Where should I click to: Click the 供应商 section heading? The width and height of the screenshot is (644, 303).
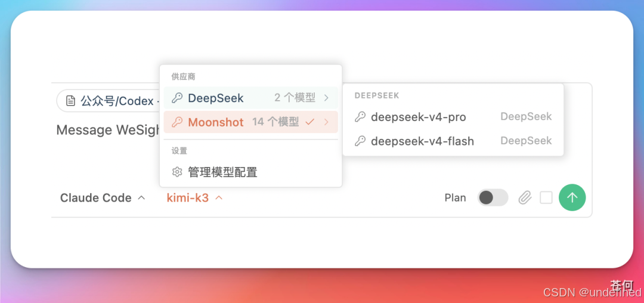point(183,77)
